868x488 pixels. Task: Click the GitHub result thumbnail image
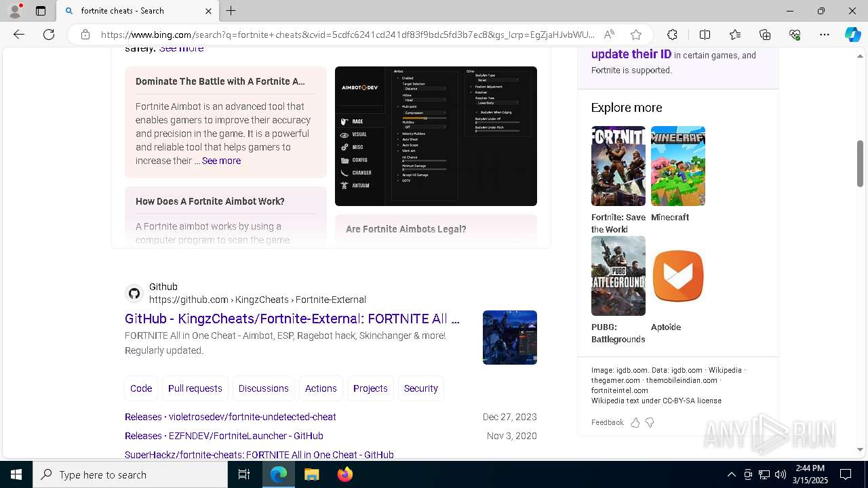coord(510,338)
